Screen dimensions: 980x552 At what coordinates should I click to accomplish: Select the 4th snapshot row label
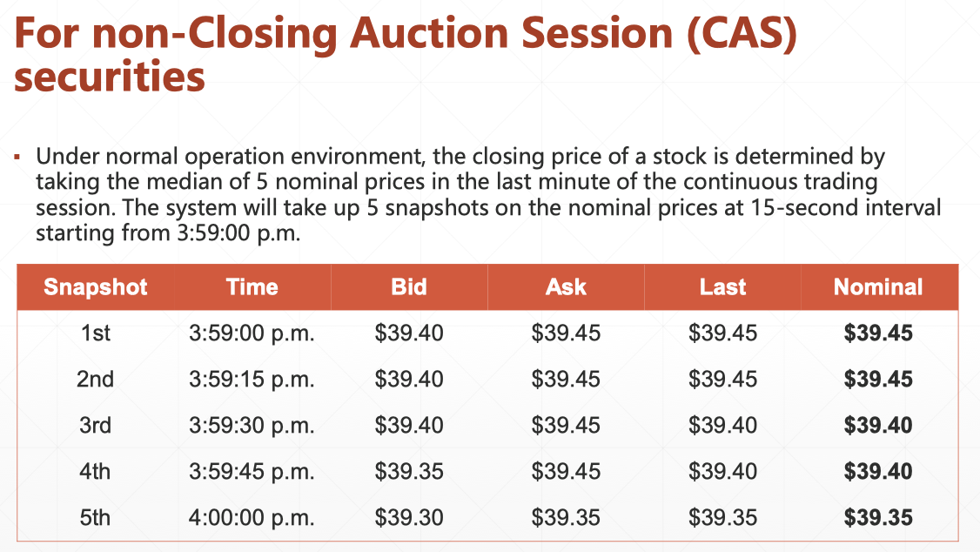[x=96, y=472]
